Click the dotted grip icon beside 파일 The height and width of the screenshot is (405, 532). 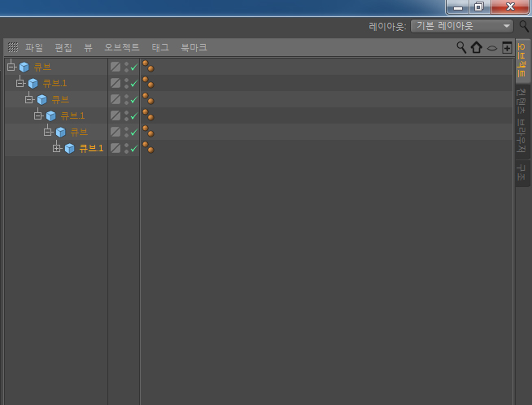point(13,47)
